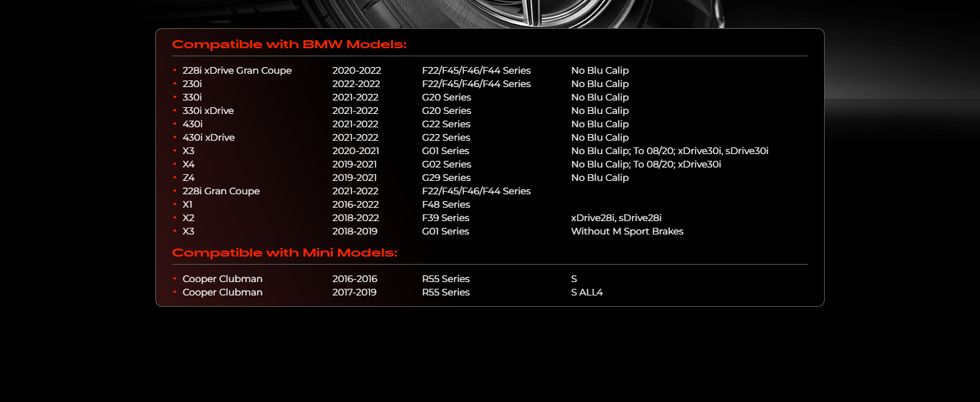Select the '330i xDrive' model name

click(x=208, y=111)
